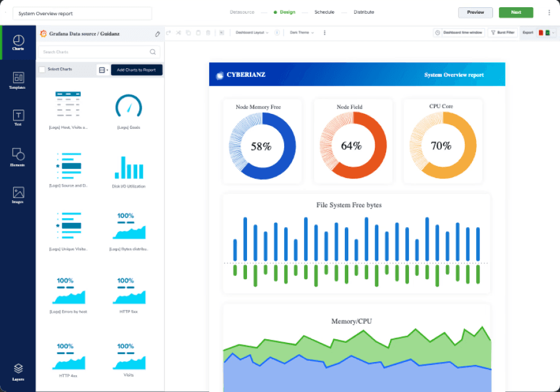Open the Layers panel

(x=18, y=372)
